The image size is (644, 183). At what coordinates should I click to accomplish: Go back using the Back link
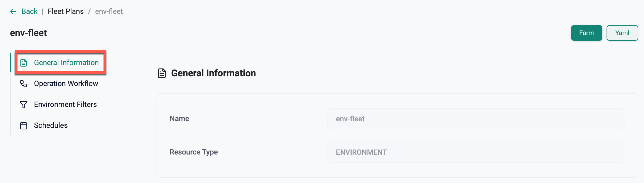pos(29,12)
